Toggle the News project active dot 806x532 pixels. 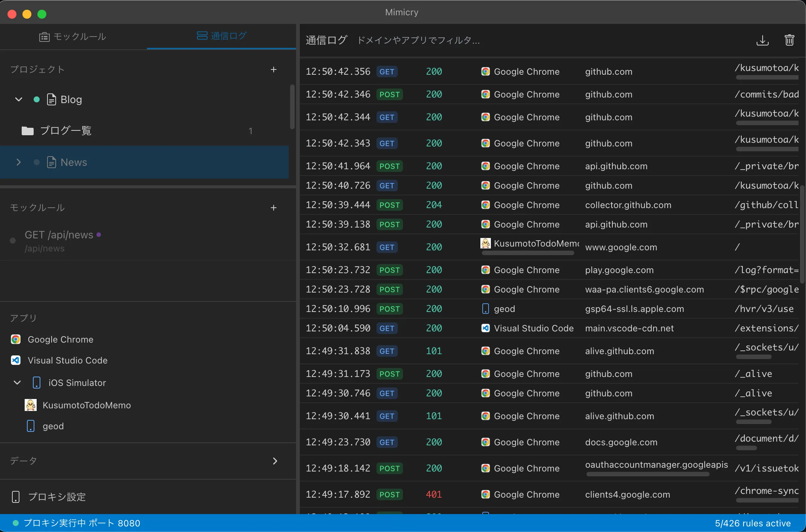pyautogui.click(x=37, y=162)
